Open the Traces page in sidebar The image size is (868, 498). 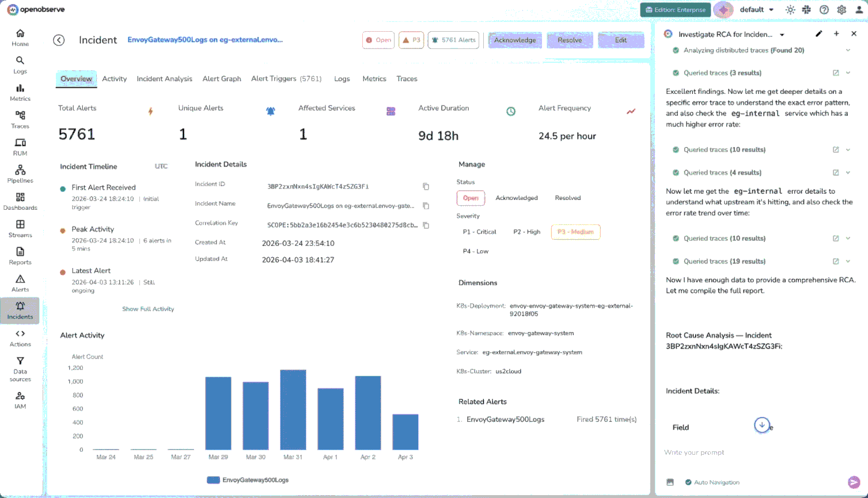tap(20, 119)
